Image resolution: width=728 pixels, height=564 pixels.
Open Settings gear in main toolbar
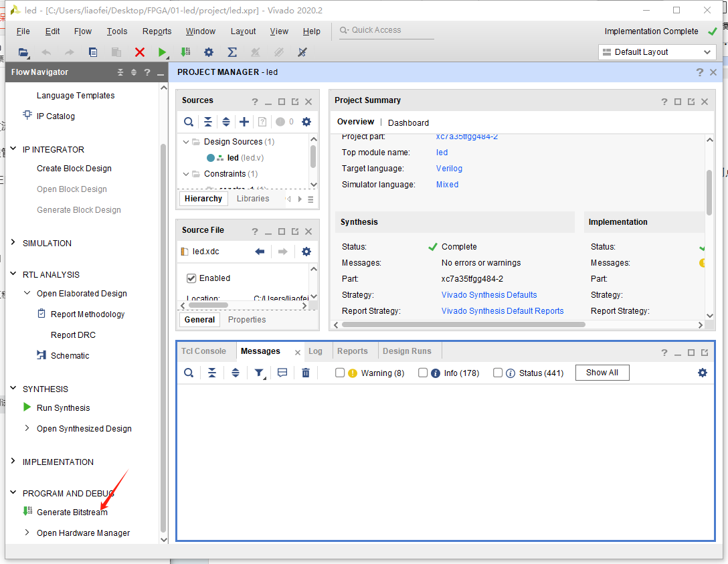(x=209, y=52)
